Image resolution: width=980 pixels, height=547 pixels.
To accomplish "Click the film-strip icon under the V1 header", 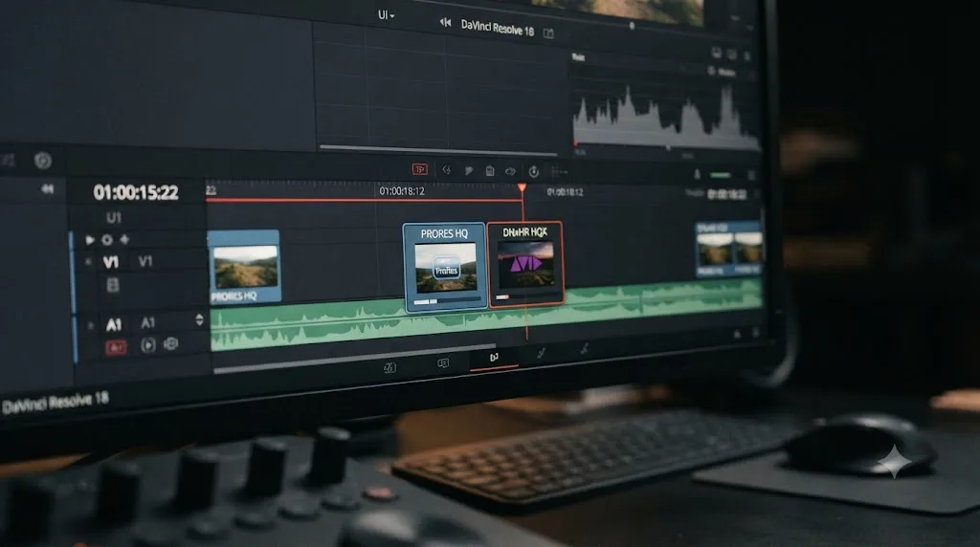I will pyautogui.click(x=113, y=285).
